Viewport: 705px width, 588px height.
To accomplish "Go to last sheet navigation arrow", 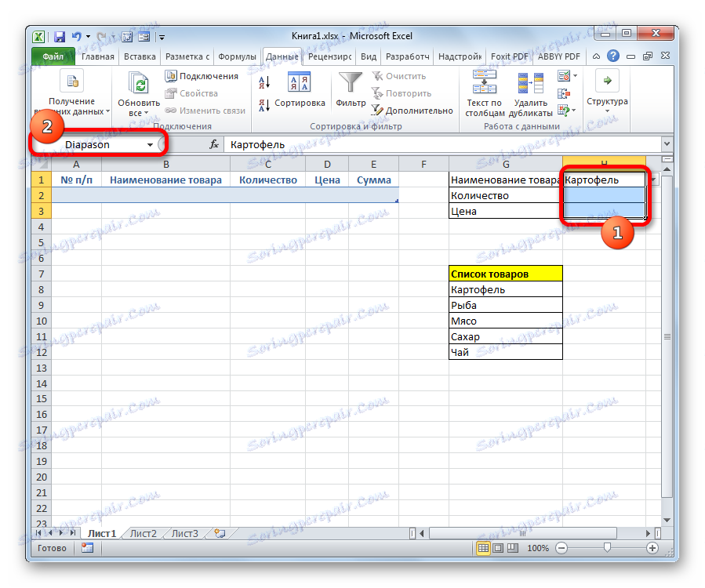I will pos(73,533).
